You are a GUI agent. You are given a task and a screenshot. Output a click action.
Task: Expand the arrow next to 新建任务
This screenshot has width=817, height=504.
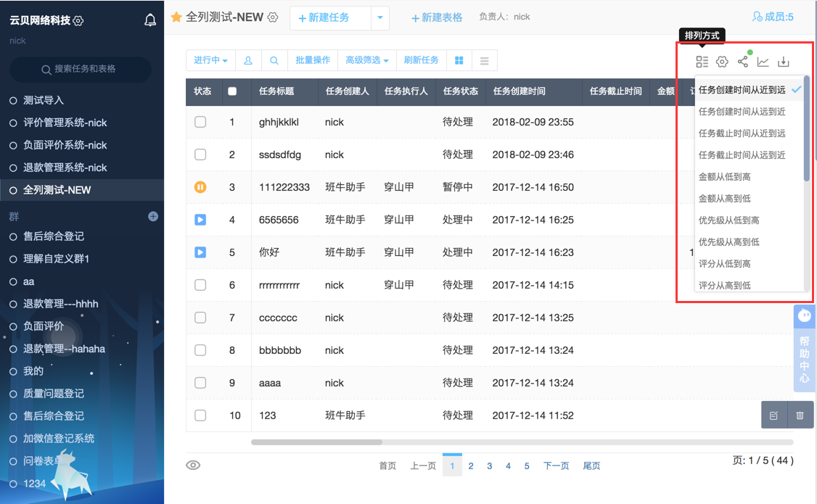tap(379, 18)
